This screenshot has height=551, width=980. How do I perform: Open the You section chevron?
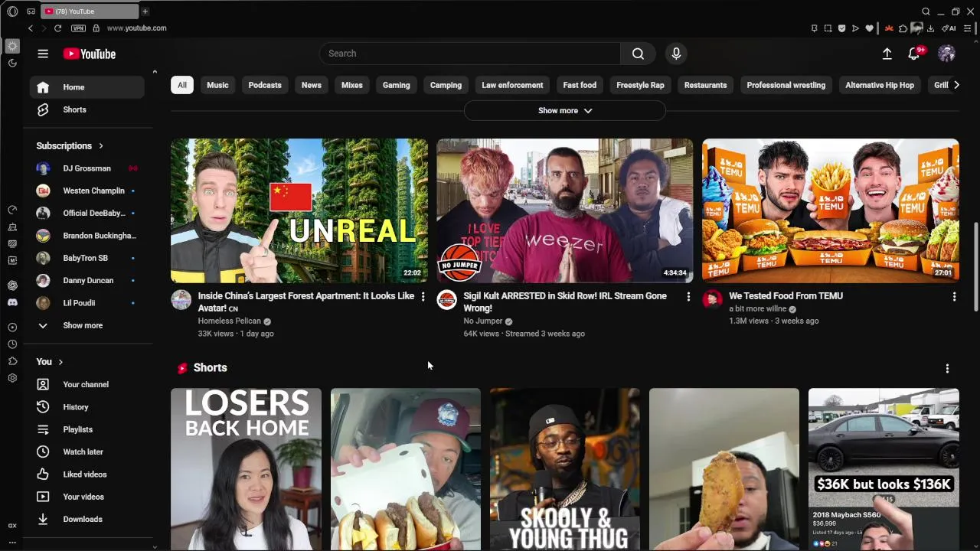60,362
